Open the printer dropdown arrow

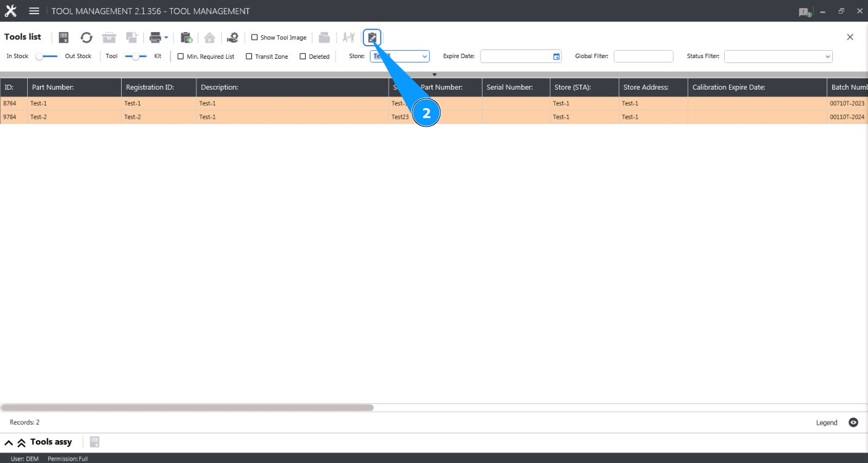[x=166, y=38]
